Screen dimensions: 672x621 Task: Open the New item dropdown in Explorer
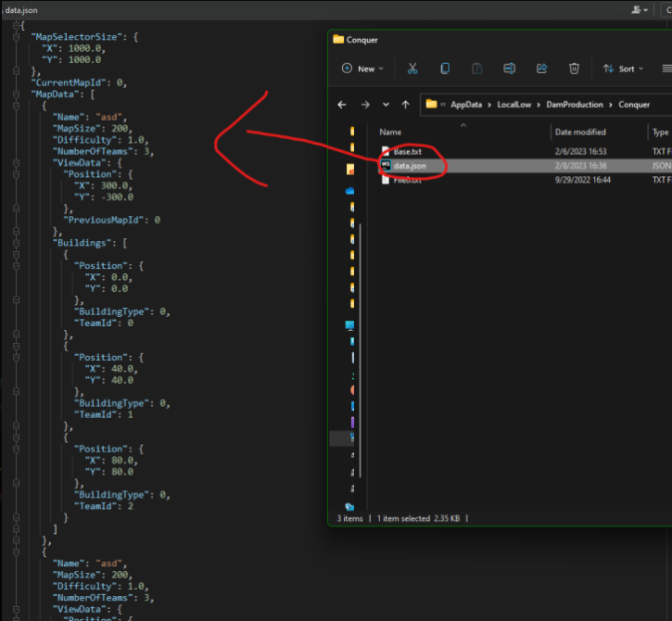362,69
